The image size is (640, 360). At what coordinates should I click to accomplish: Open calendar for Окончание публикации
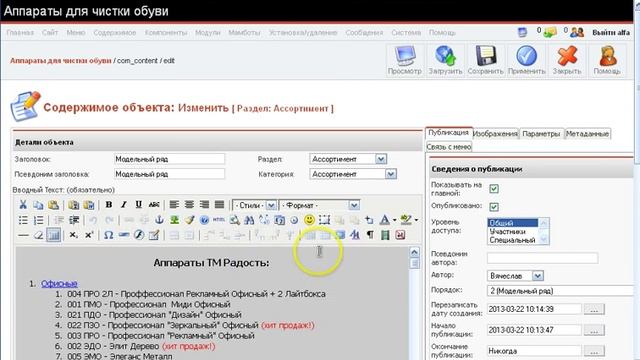(x=594, y=351)
